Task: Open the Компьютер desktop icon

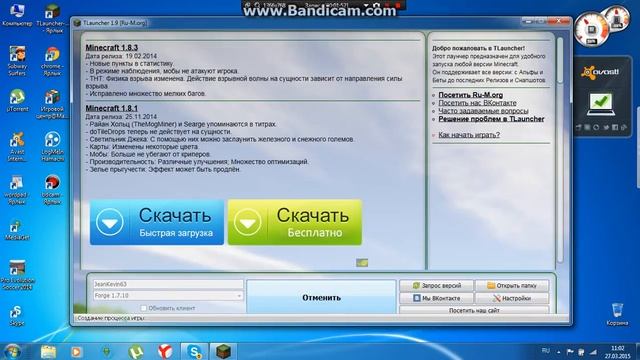Action: click(17, 15)
